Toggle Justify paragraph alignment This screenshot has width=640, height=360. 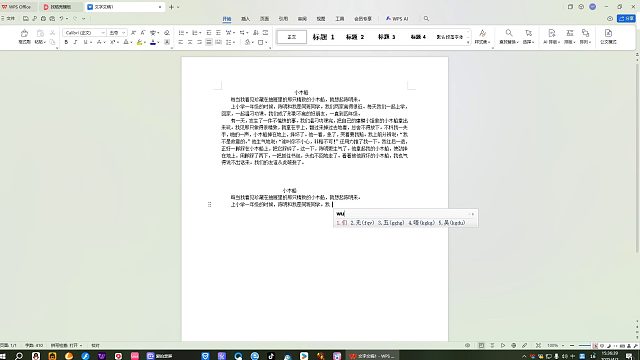(209, 42)
